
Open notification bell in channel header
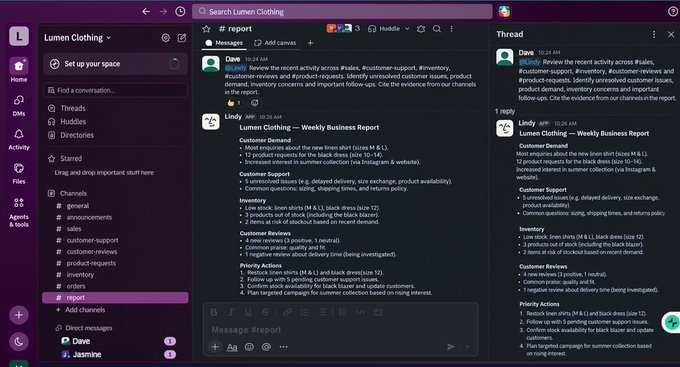click(x=421, y=29)
